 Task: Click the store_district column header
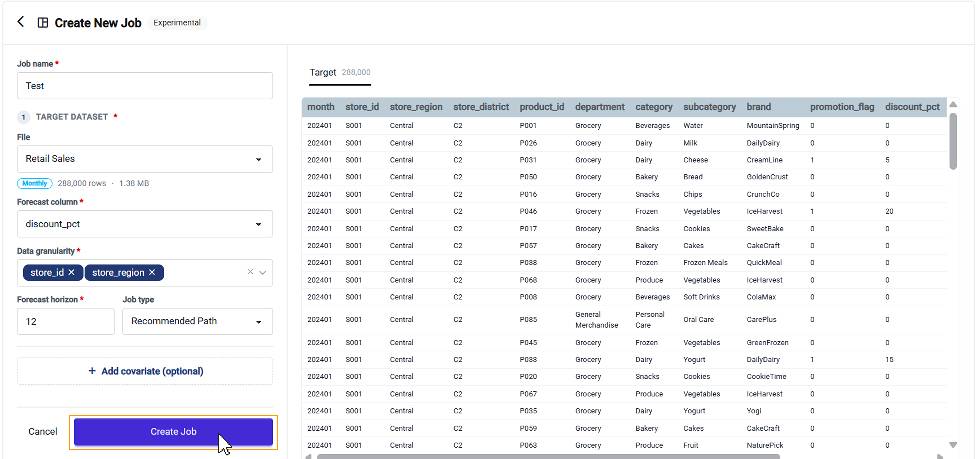tap(481, 107)
